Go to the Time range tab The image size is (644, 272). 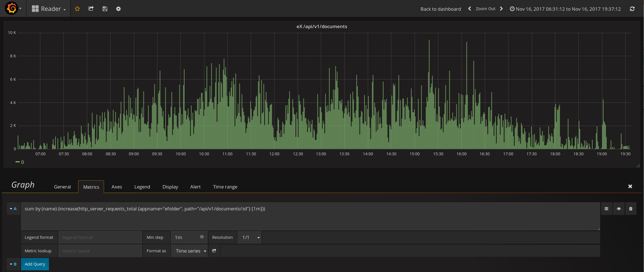tap(225, 187)
